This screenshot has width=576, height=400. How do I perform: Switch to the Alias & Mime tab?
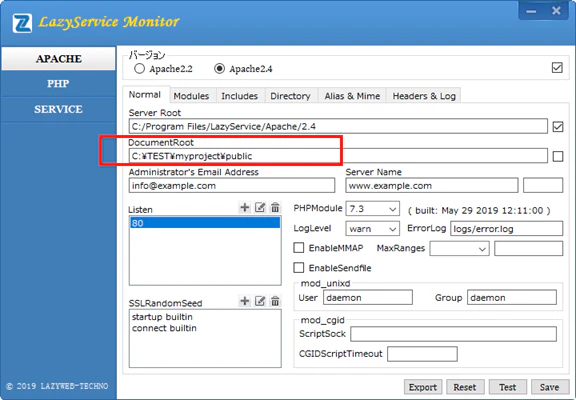(352, 96)
